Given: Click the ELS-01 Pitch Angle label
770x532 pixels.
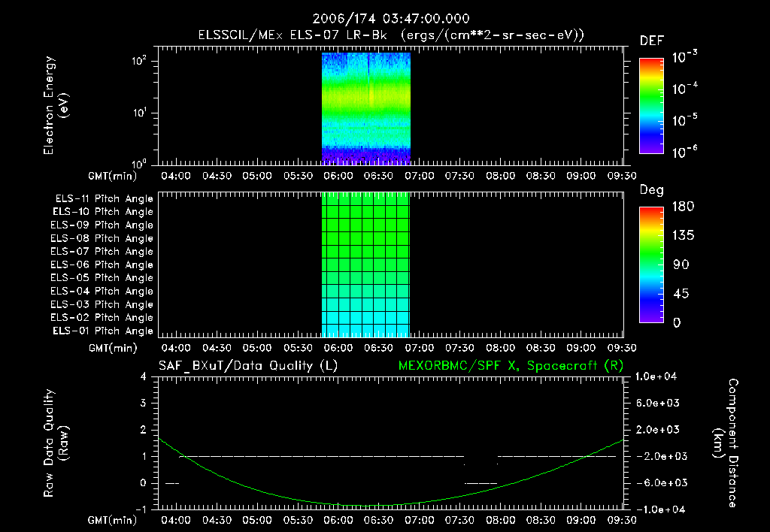Looking at the screenshot, I should click(103, 331).
